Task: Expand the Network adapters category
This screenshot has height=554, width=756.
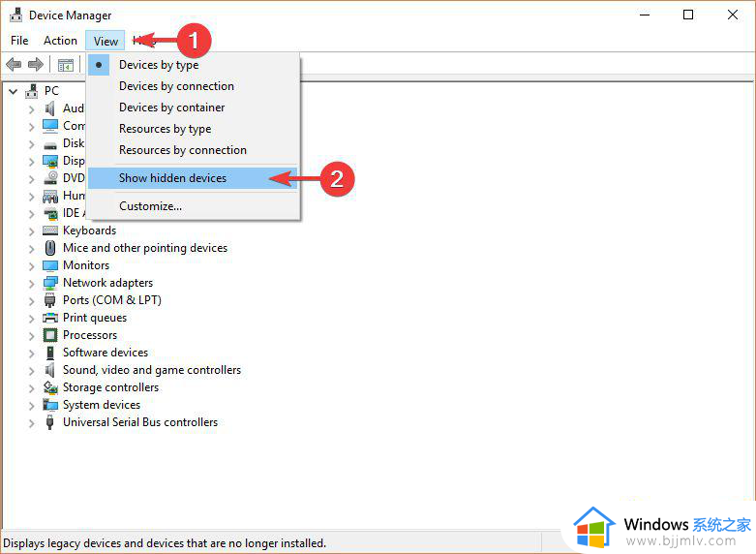Action: point(31,283)
